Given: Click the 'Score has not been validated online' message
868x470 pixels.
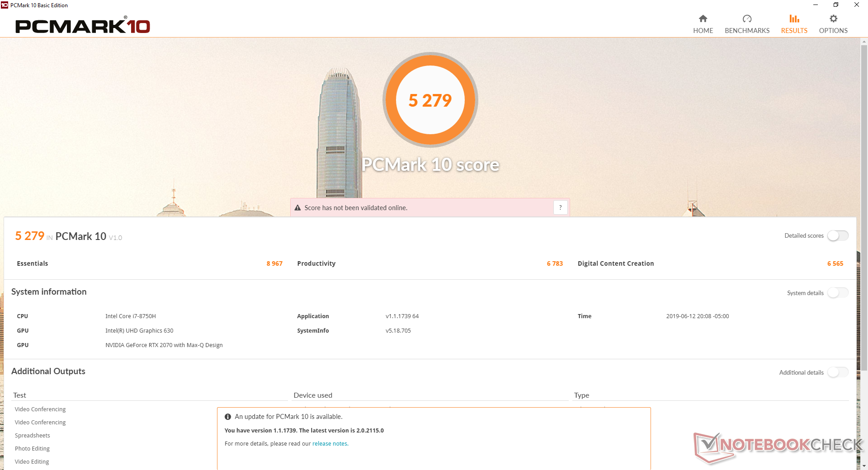Looking at the screenshot, I should (x=356, y=208).
